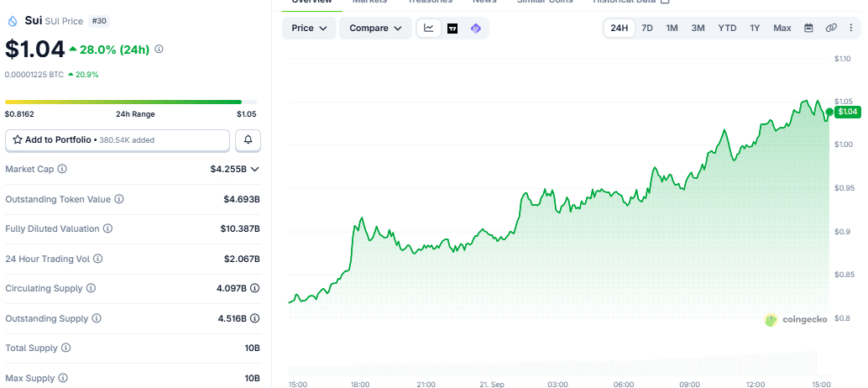Open Outstanding Token Value info icon

coord(119,199)
